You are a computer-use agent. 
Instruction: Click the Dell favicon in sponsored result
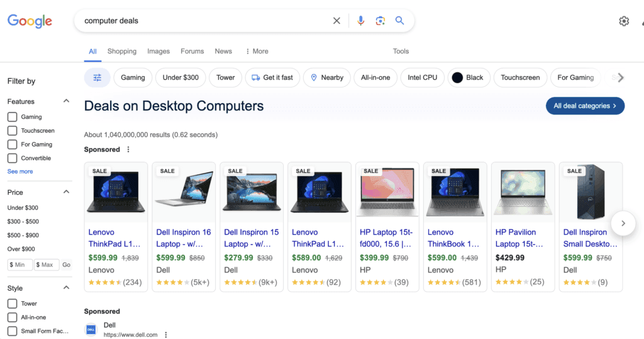[x=91, y=330]
